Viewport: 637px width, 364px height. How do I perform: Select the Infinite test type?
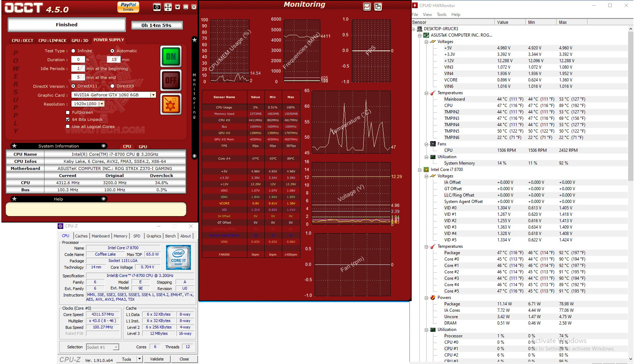click(73, 51)
